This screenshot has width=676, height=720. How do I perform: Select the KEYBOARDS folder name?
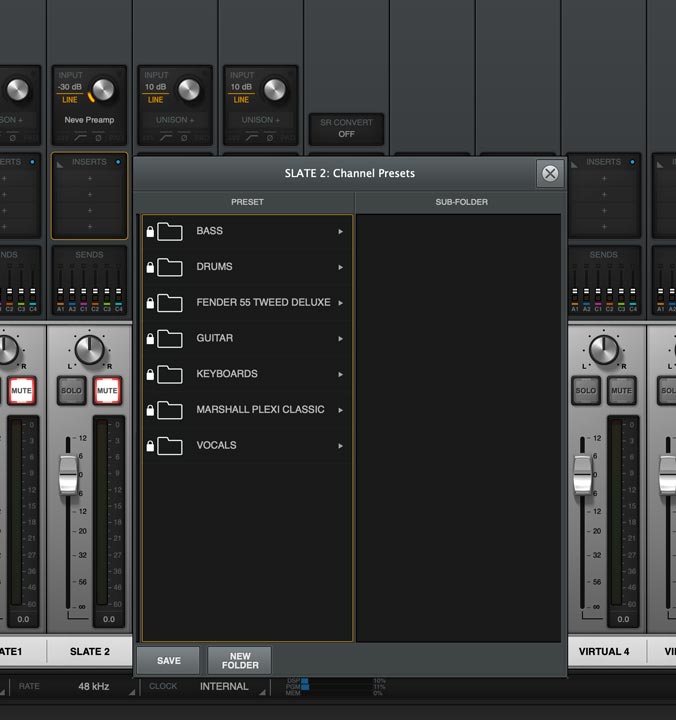227,374
